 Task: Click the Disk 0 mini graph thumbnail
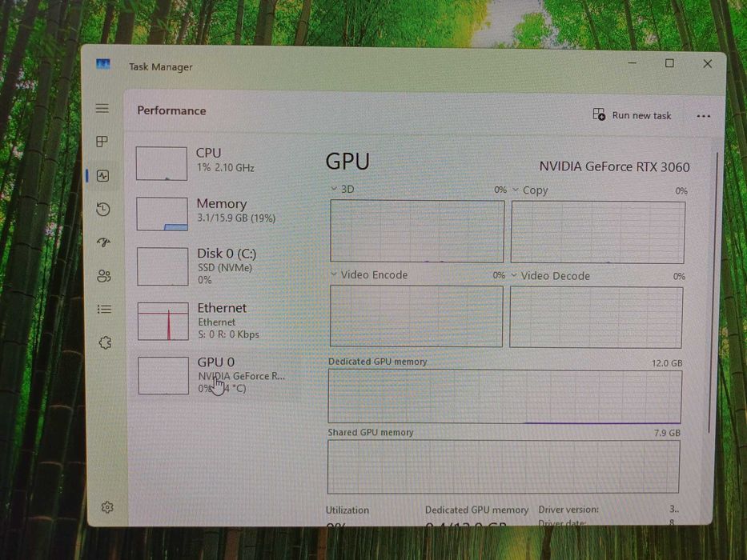[163, 266]
